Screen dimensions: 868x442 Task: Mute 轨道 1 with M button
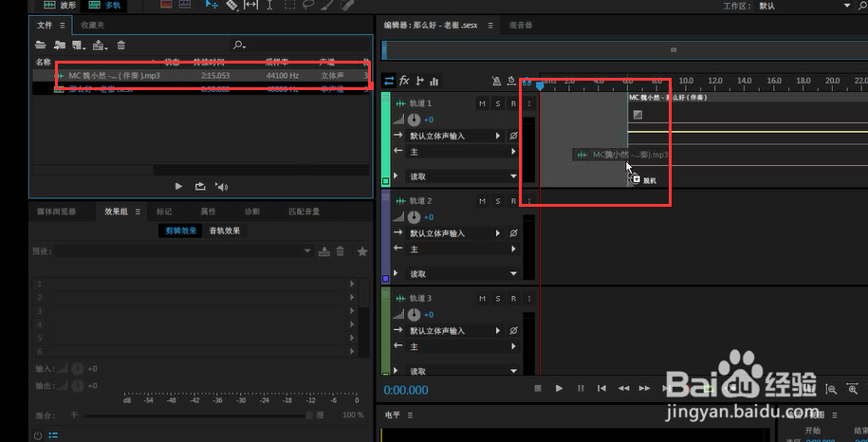(x=482, y=103)
